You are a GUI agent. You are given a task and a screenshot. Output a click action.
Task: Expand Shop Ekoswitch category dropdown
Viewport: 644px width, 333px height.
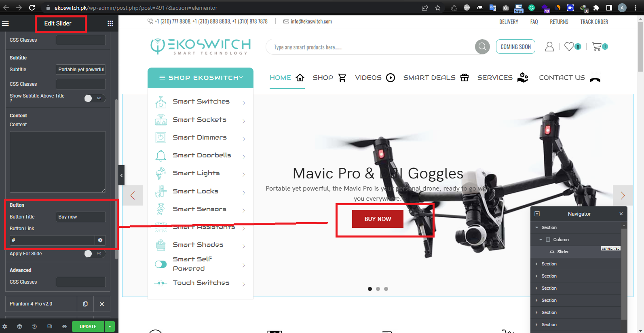point(201,78)
